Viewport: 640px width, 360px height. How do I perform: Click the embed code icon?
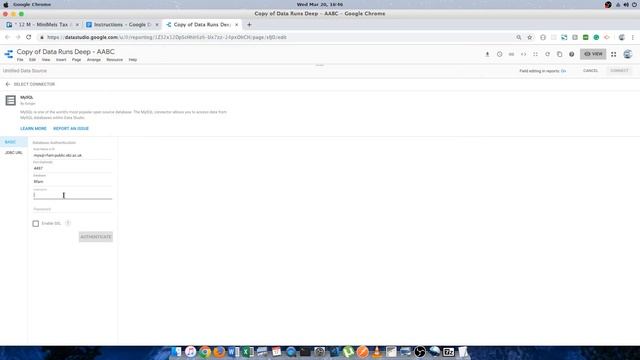tap(523, 54)
